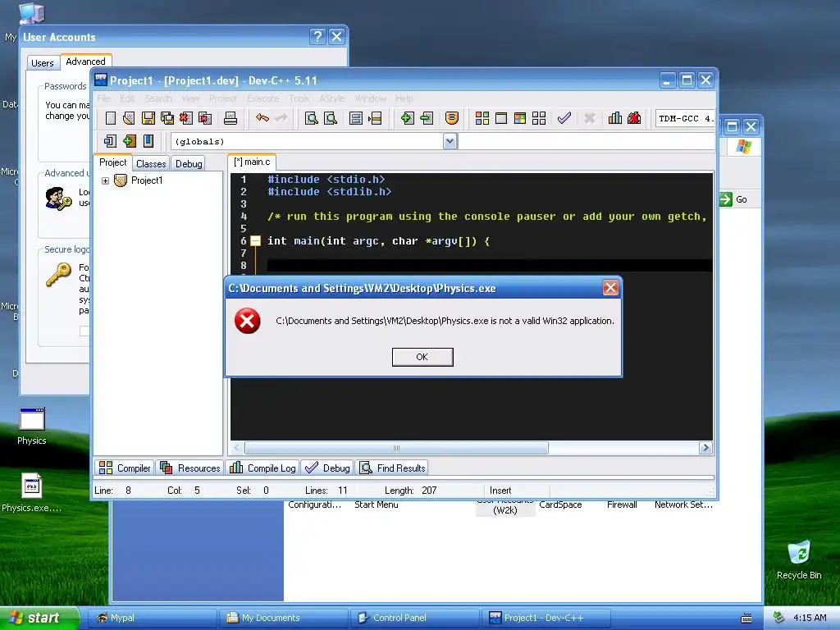Click the Control Panel taskbar button
Image resolution: width=840 pixels, height=630 pixels.
point(415,618)
